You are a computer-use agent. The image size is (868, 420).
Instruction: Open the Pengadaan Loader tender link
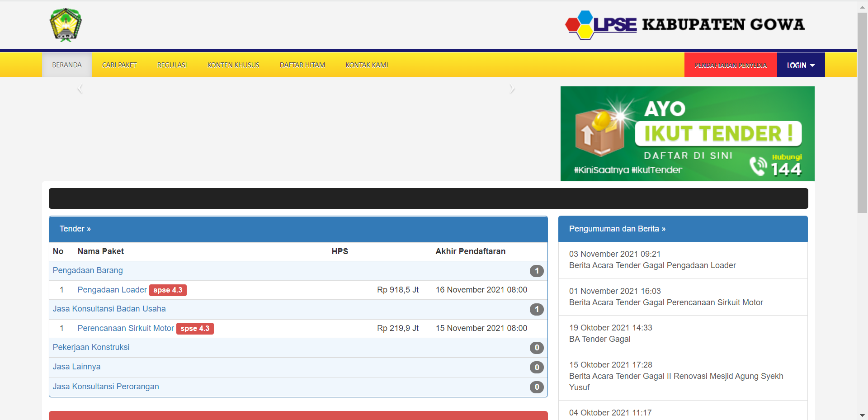point(112,290)
